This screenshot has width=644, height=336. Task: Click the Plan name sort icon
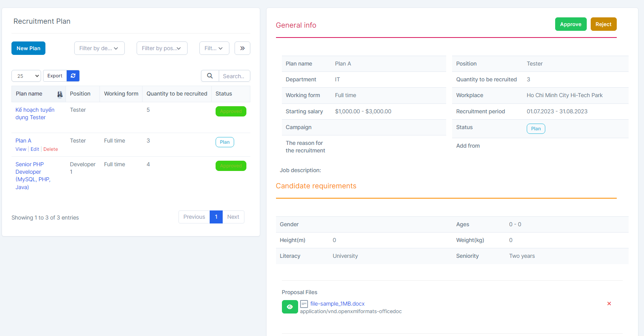point(60,94)
